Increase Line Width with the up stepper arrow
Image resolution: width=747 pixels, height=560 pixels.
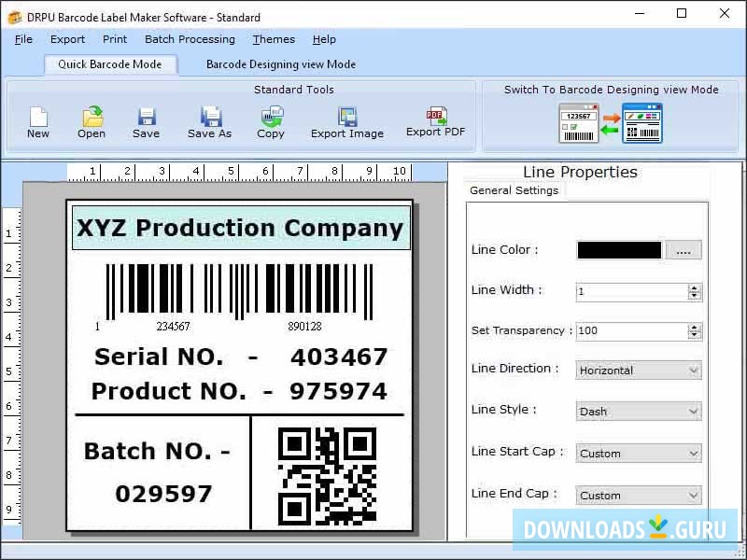(695, 287)
